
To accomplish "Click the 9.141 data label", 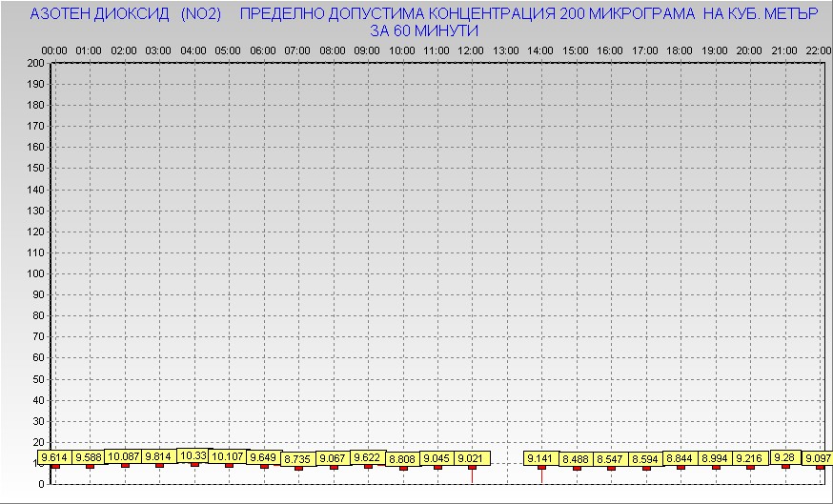I will tap(541, 458).
